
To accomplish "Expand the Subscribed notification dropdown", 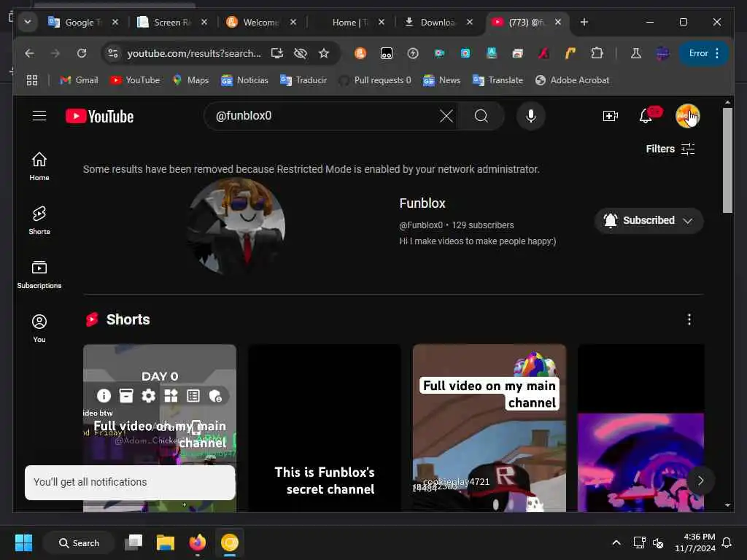I will pyautogui.click(x=649, y=220).
